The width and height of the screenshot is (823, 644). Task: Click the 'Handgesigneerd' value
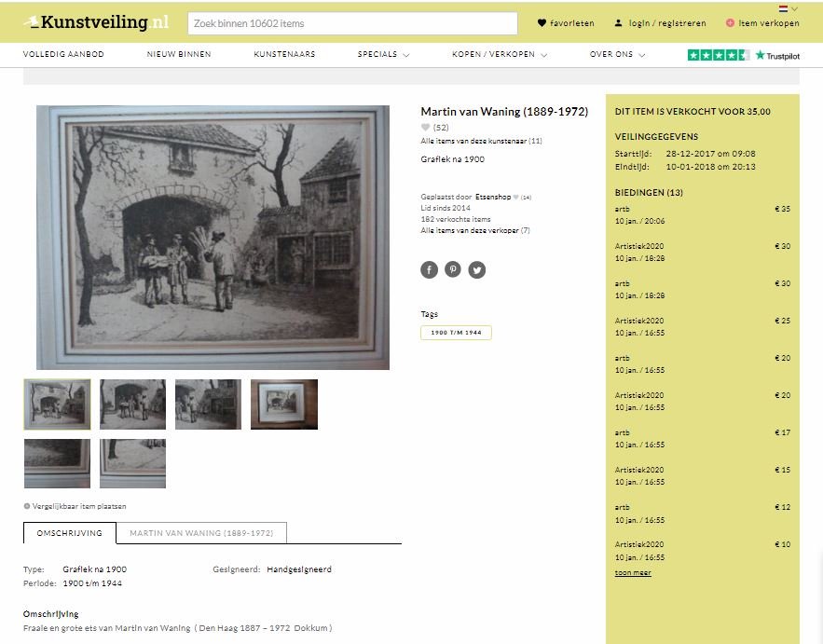pyautogui.click(x=299, y=569)
